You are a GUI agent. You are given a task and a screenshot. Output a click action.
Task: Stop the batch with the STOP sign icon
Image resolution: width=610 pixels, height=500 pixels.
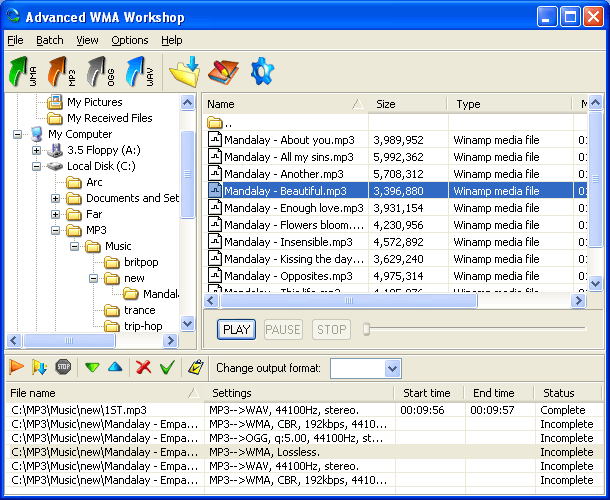(63, 367)
